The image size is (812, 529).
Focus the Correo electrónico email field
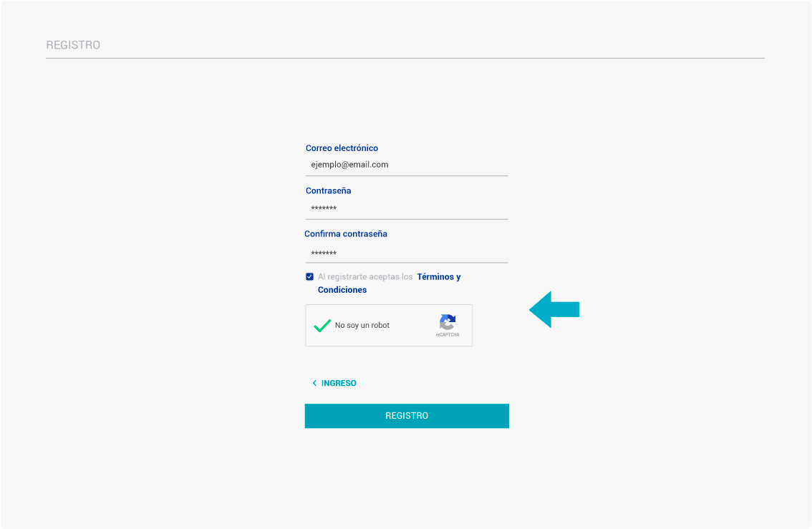407,165
